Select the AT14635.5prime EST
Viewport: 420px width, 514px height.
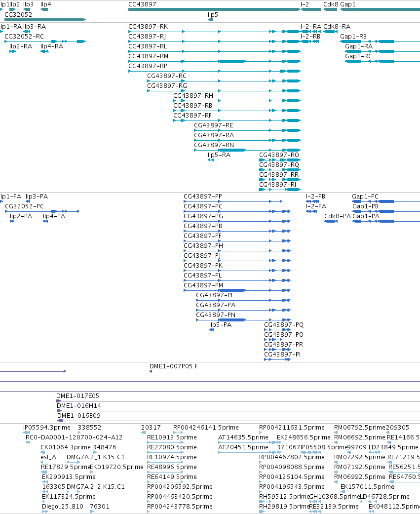(x=243, y=437)
